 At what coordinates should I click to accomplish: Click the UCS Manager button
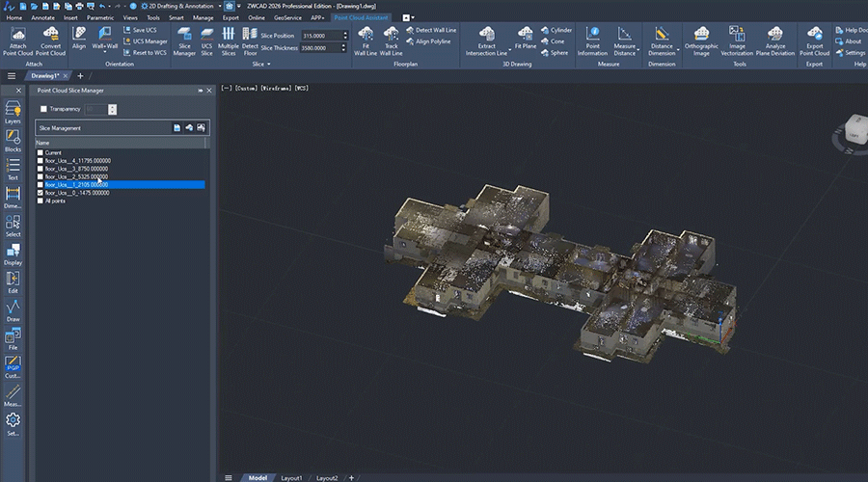145,41
